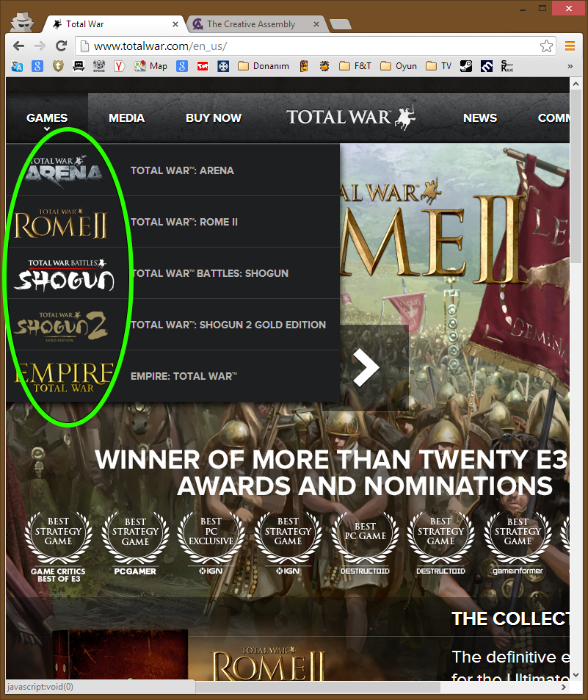Click the Total War logo in header
588x700 pixels.
tap(351, 118)
